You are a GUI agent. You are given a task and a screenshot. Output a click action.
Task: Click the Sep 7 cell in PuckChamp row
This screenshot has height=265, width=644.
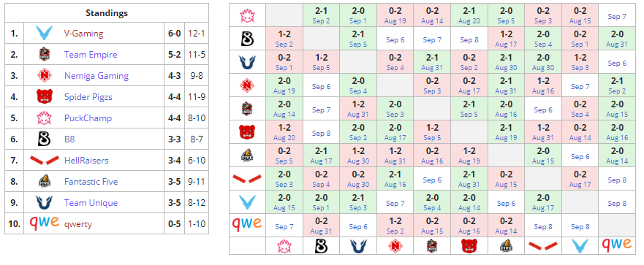[x=617, y=16]
